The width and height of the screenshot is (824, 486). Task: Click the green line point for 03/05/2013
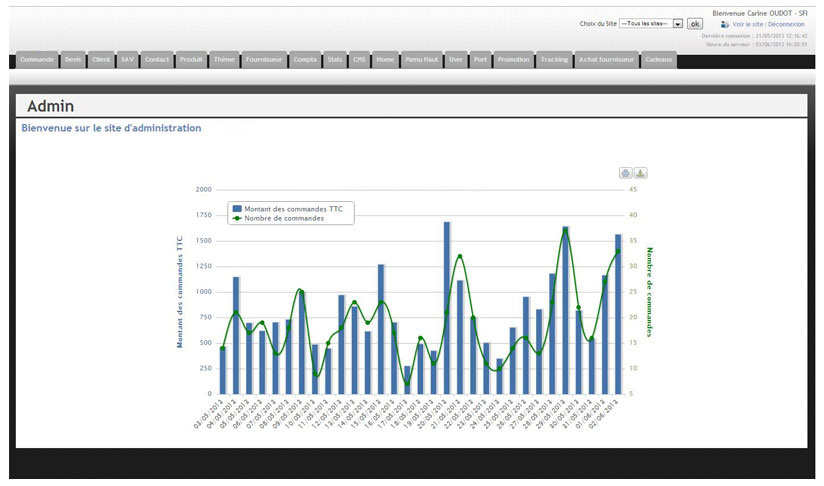(223, 348)
